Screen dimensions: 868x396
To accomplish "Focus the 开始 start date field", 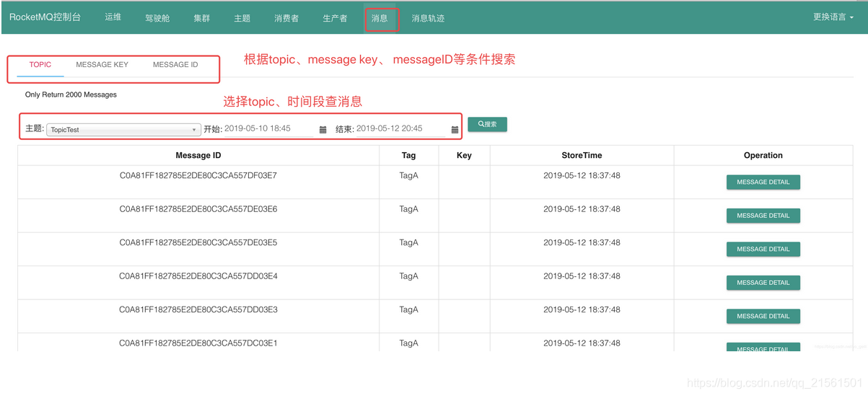I will coord(269,128).
